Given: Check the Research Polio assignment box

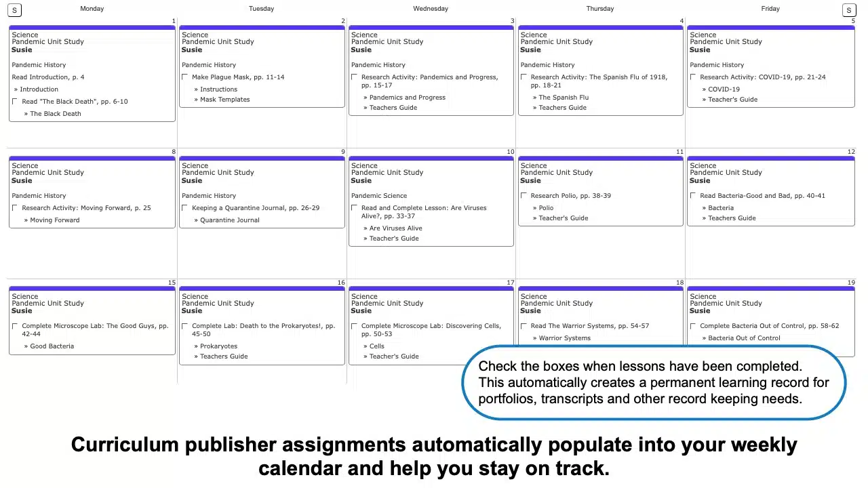Looking at the screenshot, I should click(x=524, y=196).
